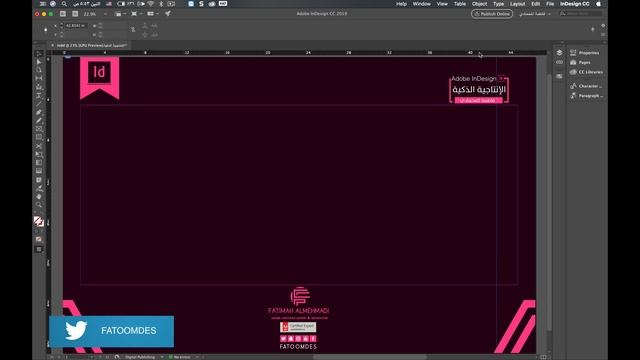Image resolution: width=640 pixels, height=360 pixels.
Task: Select the Note tool
Action: coord(39,180)
